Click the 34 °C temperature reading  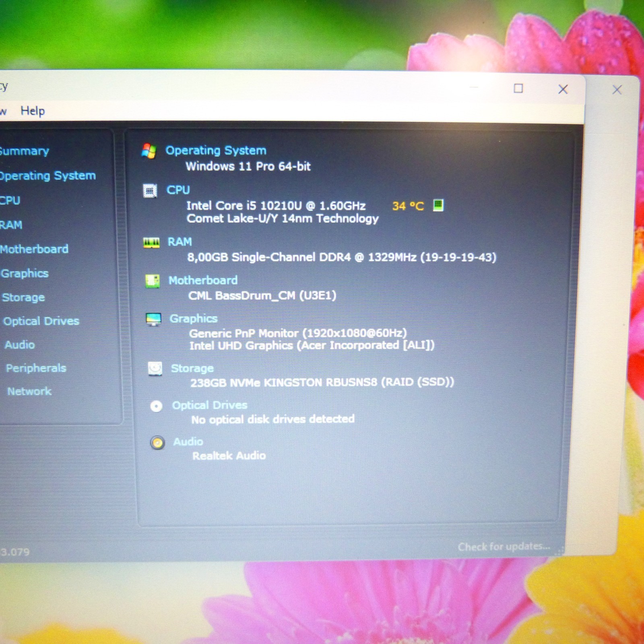pyautogui.click(x=408, y=206)
